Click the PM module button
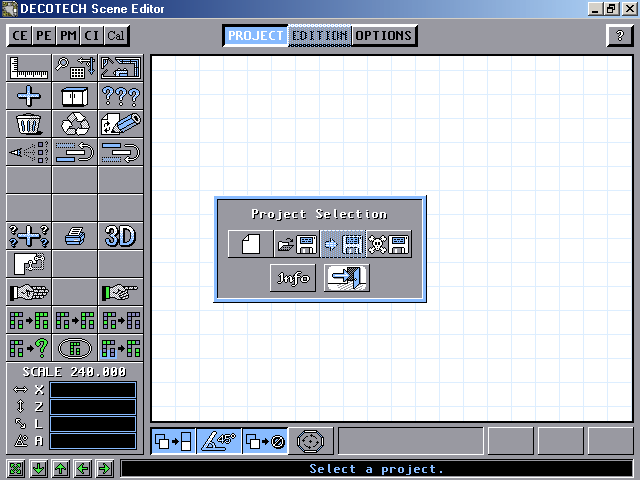The image size is (640, 480). pyautogui.click(x=68, y=36)
